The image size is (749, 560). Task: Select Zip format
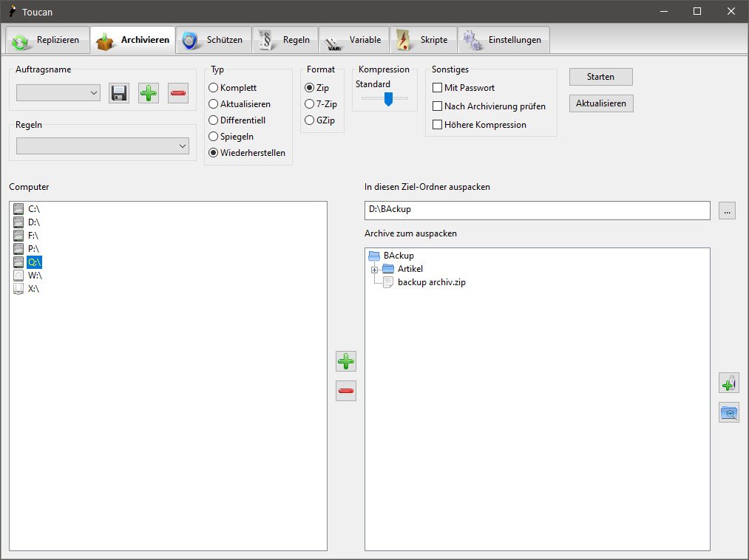click(316, 88)
